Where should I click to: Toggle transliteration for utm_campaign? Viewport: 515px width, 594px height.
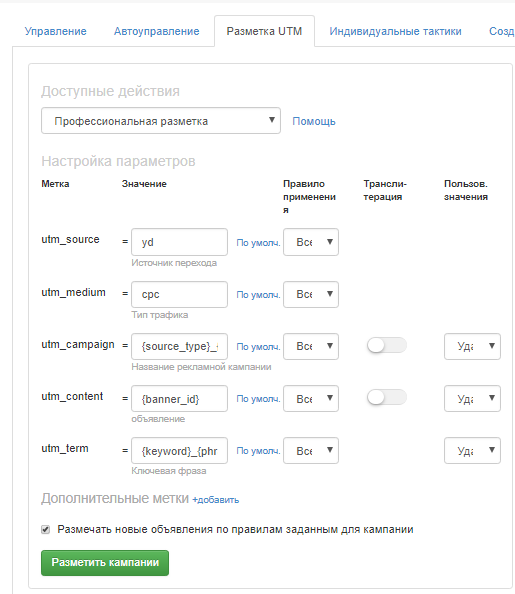coord(387,345)
